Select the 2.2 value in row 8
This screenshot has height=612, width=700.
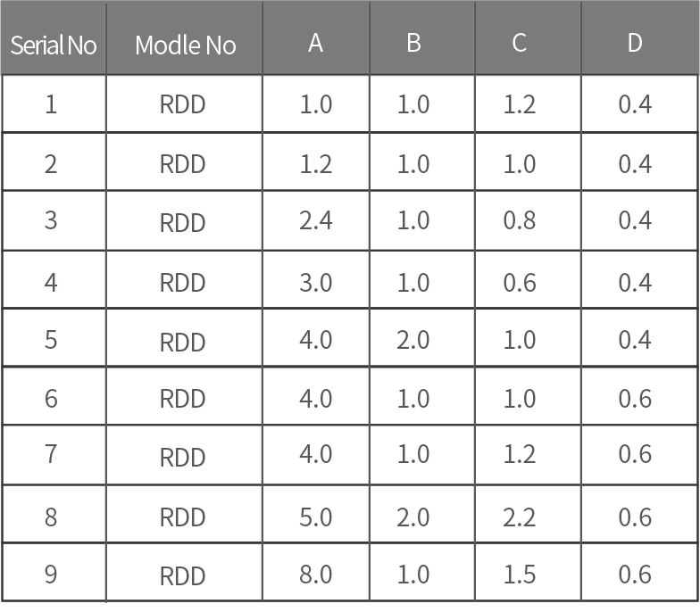click(x=520, y=517)
